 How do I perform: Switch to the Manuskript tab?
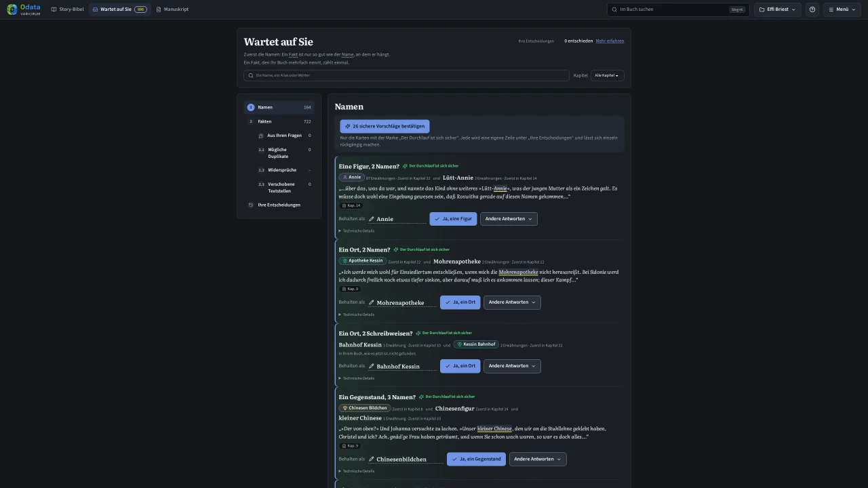pos(172,9)
